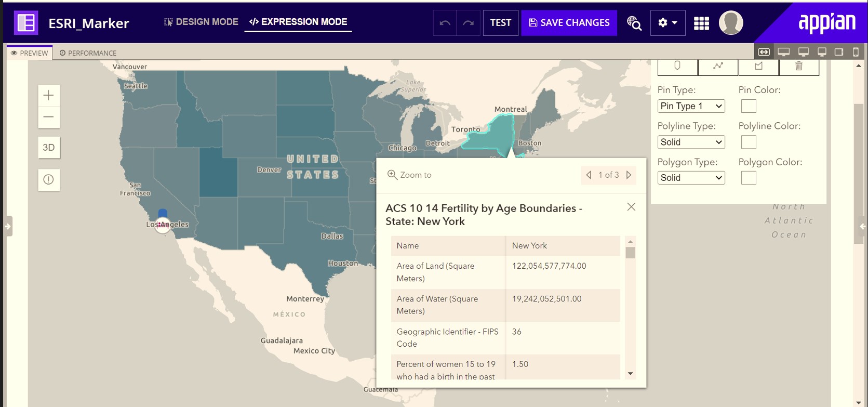Click the undo arrow icon
The height and width of the screenshot is (407, 868).
click(445, 23)
